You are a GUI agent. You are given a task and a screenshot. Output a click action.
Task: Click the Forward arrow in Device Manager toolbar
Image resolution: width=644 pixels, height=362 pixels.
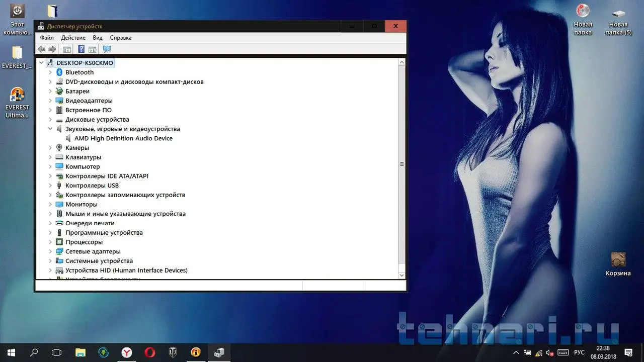(x=52, y=49)
